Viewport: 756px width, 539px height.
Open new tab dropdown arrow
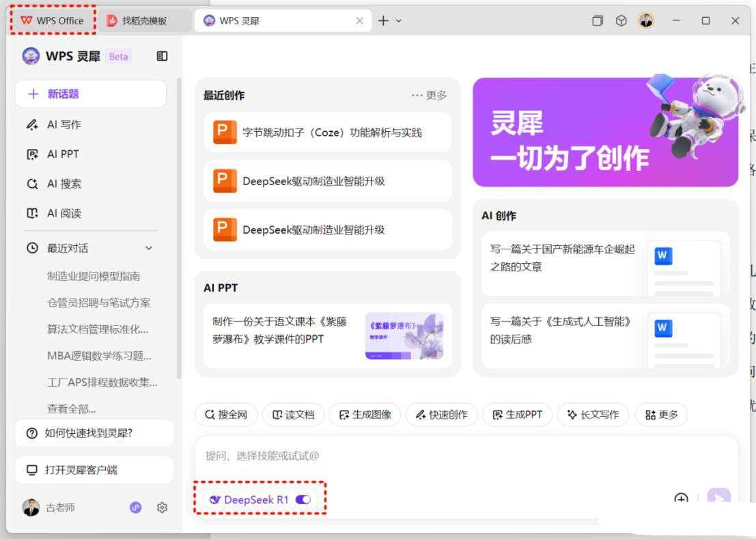point(399,20)
